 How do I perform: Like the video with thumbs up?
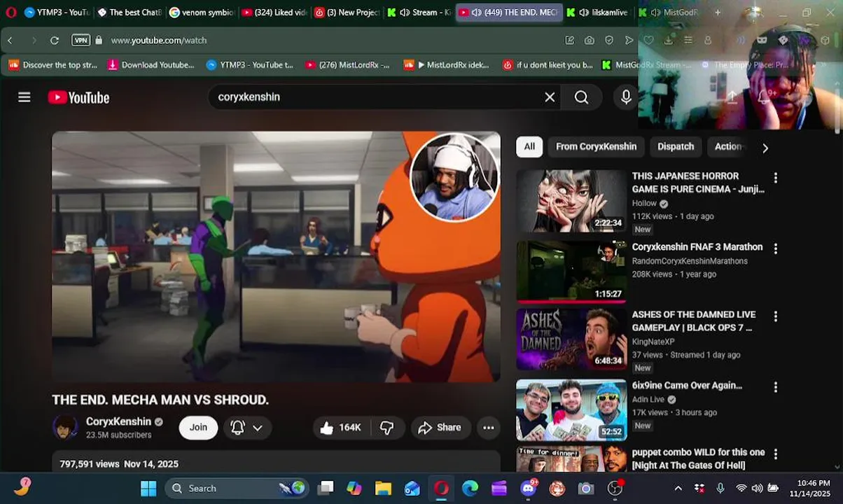[341, 428]
